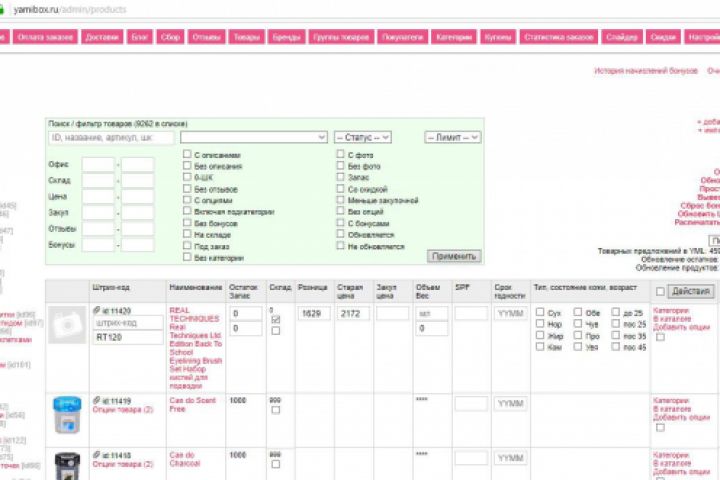Open the category selector dropdown in filter
720x480 pixels.
coord(253,137)
